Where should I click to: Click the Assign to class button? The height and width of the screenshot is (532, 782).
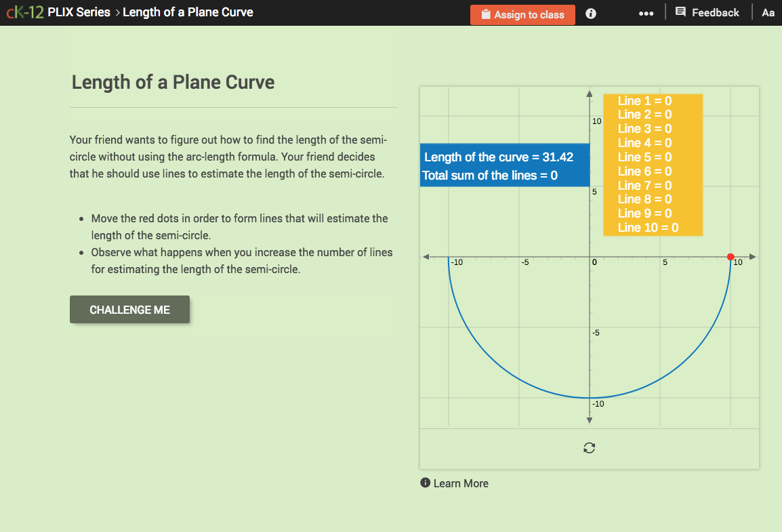pos(522,14)
